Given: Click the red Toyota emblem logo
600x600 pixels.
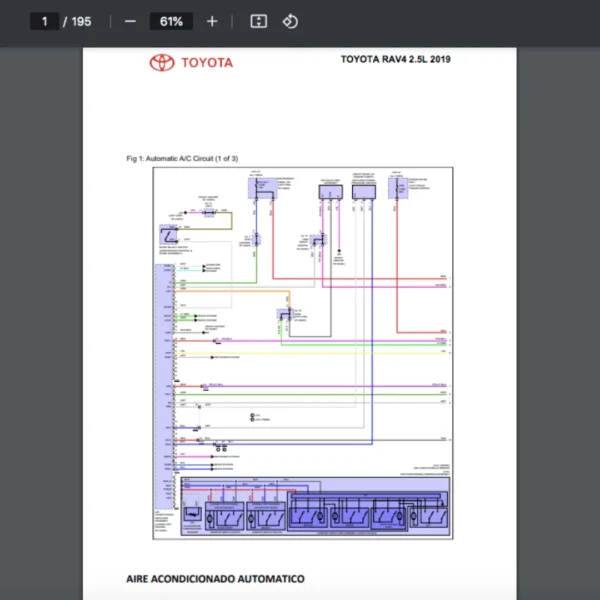Looking at the screenshot, I should click(162, 63).
